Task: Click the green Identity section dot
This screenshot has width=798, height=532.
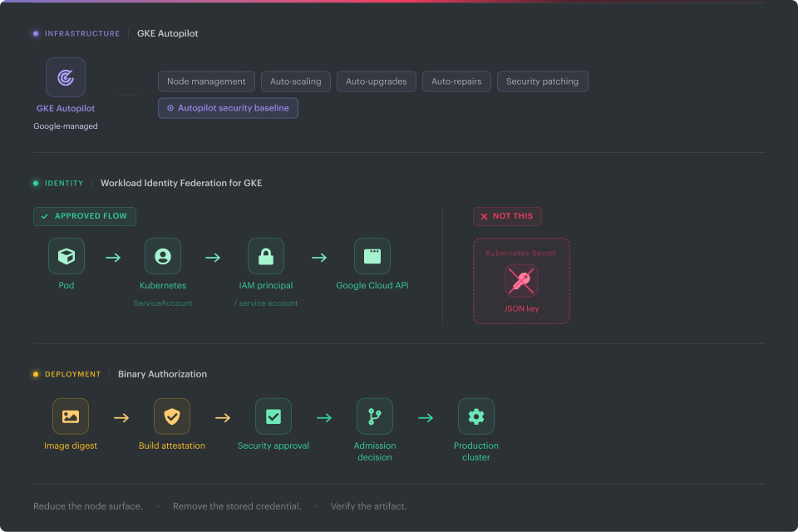Action: point(36,183)
